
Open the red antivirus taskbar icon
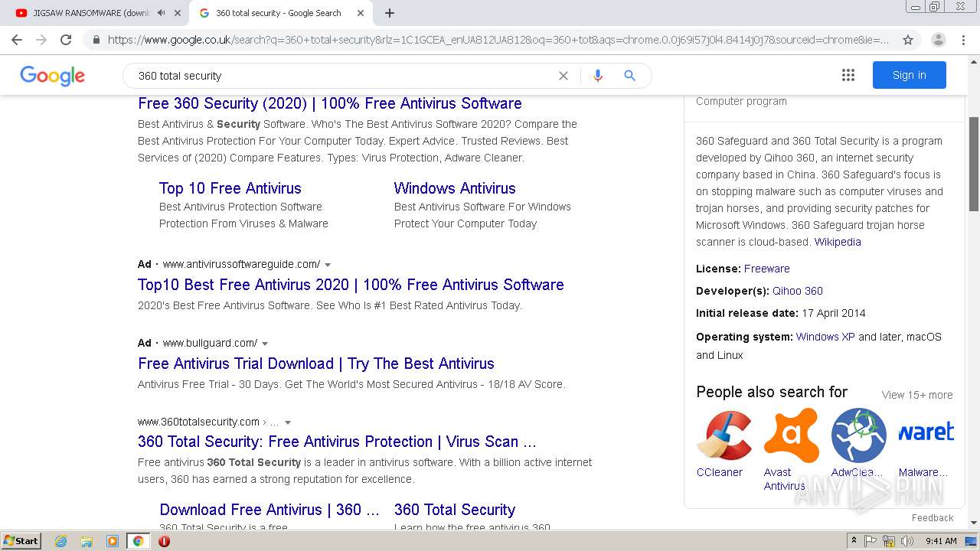coord(164,541)
